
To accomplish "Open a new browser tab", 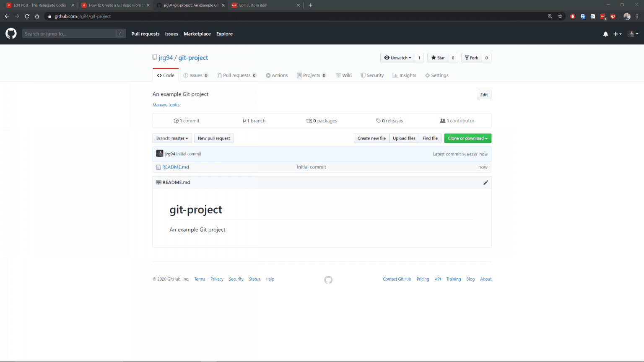I will [x=310, y=5].
